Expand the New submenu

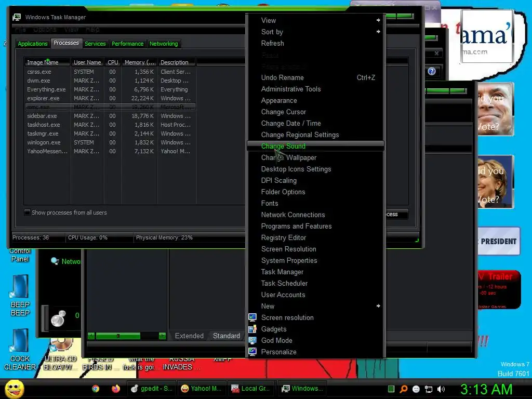(315, 306)
